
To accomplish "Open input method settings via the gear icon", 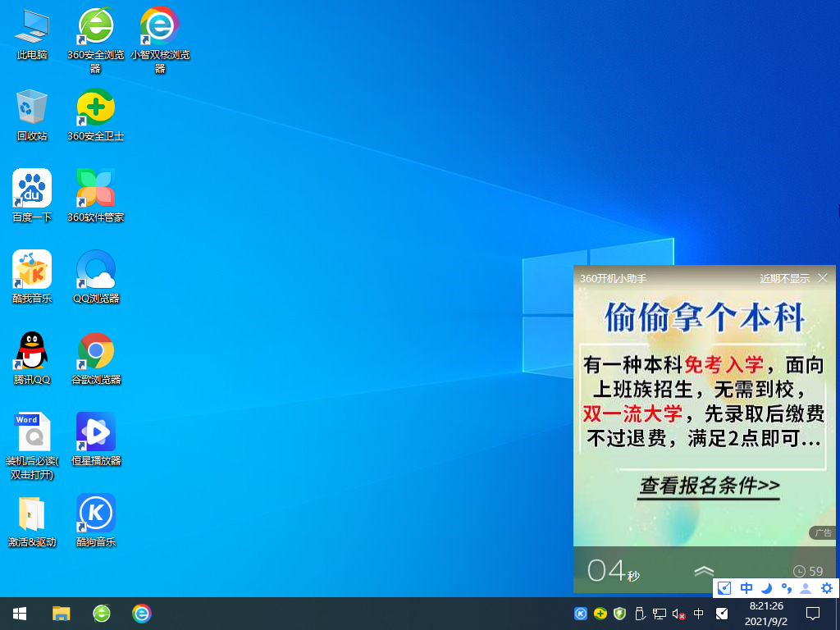I will click(x=826, y=588).
